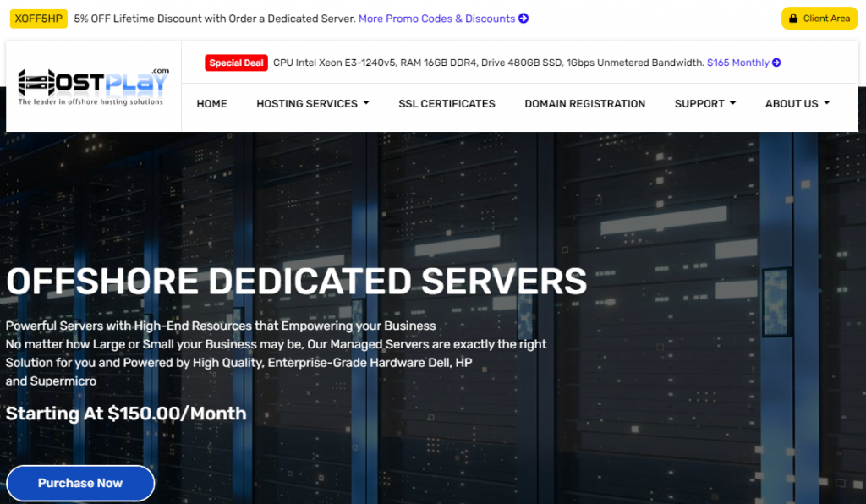Click the 5% OFF Lifetime Discount text
The width and height of the screenshot is (866, 504).
[215, 19]
